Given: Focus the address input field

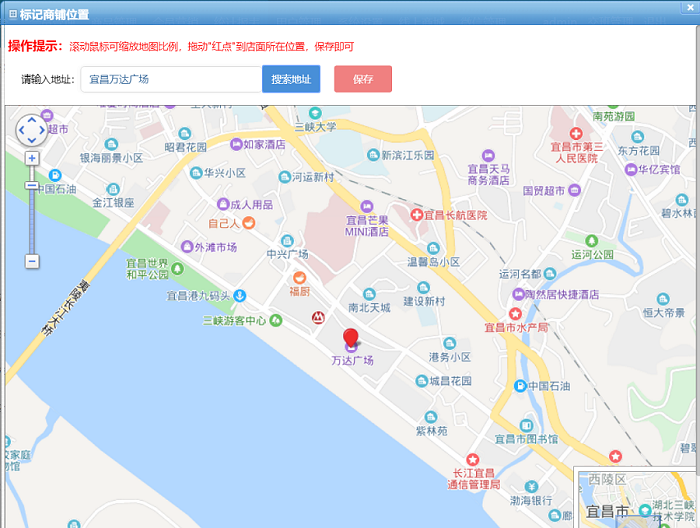Looking at the screenshot, I should (x=170, y=79).
